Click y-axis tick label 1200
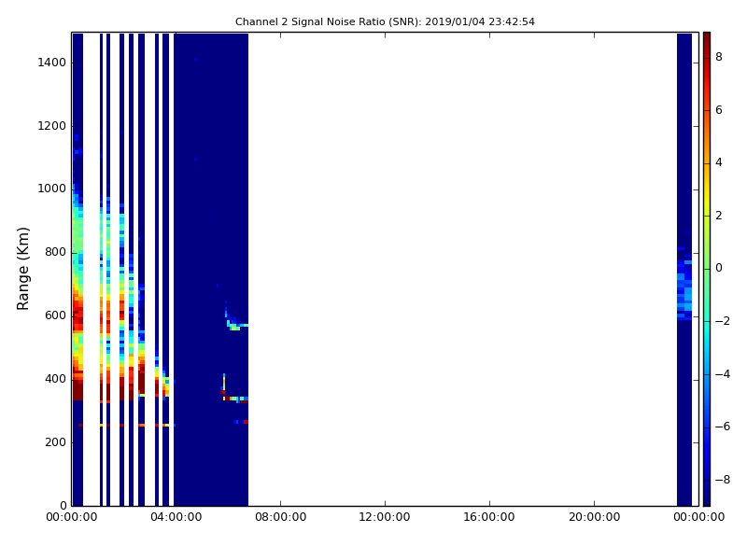This screenshot has height=560, width=747. click(52, 126)
